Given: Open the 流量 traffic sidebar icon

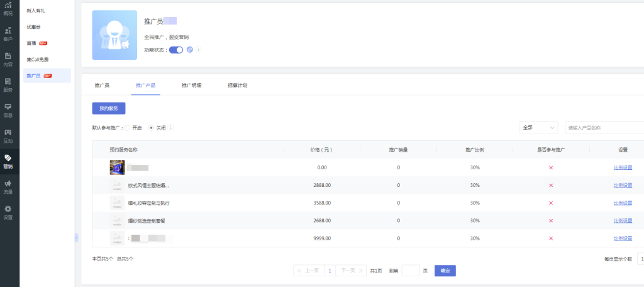Looking at the screenshot, I should (8, 186).
